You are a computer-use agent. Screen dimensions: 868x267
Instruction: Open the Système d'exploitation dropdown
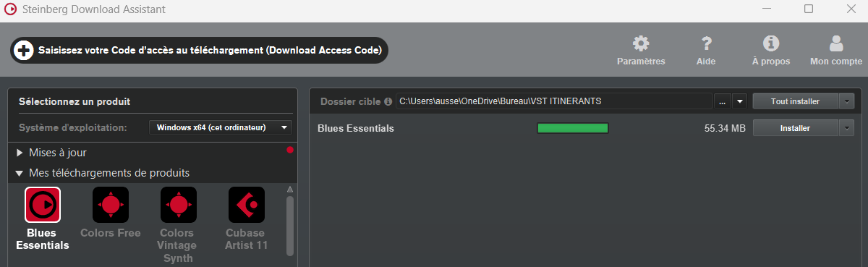pyautogui.click(x=221, y=127)
